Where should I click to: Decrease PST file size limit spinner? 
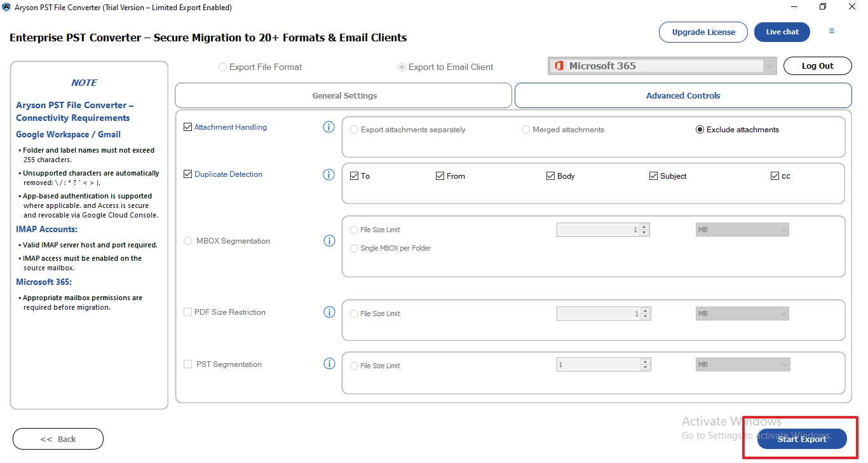(646, 368)
